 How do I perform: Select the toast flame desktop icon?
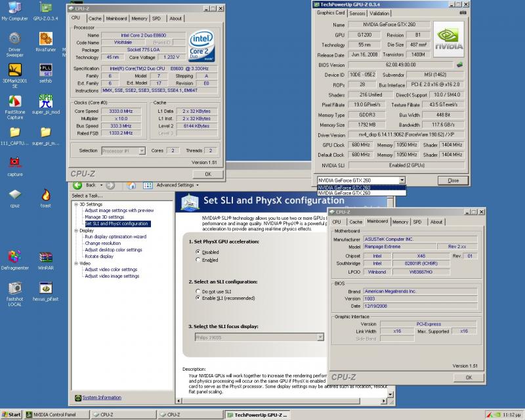pos(45,198)
